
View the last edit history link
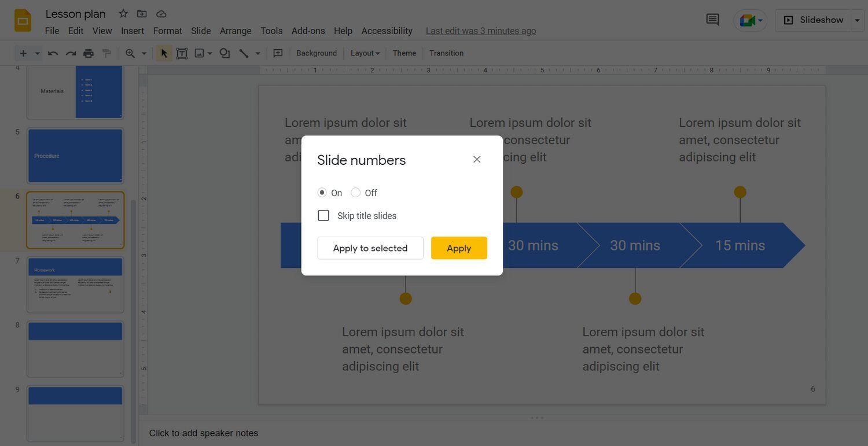point(481,31)
